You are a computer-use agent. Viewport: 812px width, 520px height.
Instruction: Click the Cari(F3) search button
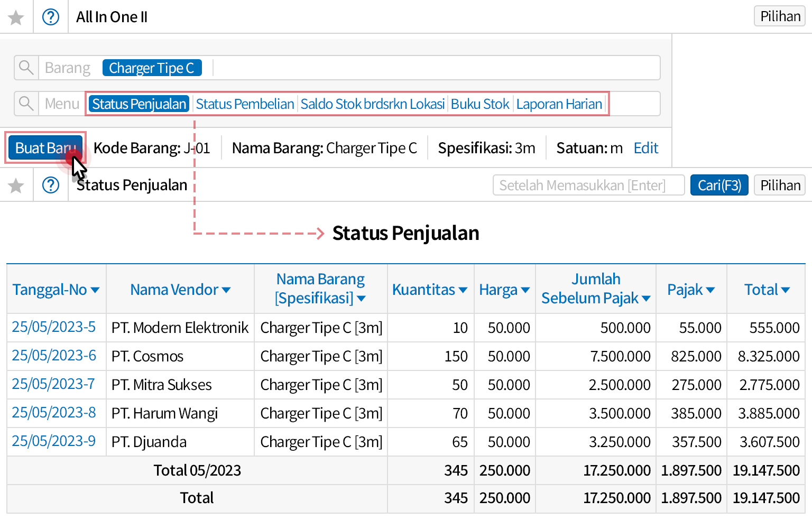(719, 185)
